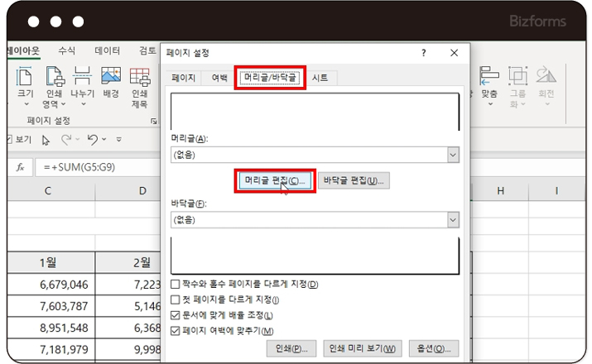The width and height of the screenshot is (592, 364).
Task: Open the 검토 ribbon tab
Action: [x=147, y=50]
